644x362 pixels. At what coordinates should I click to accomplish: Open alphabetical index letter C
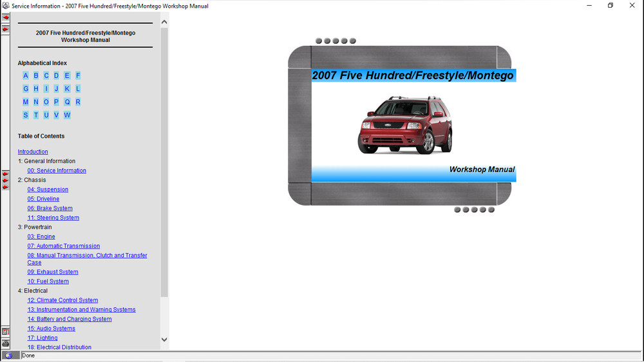46,75
